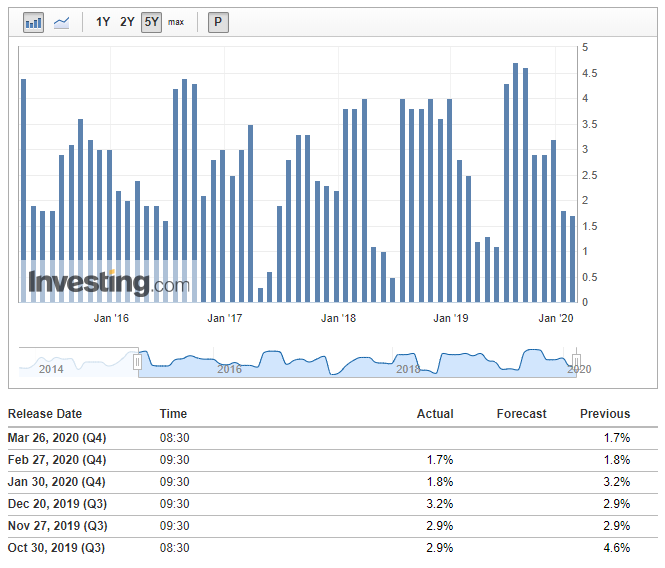Image resolution: width=665 pixels, height=568 pixels.
Task: Click actual 3.2% in Dec 20 row
Action: [x=440, y=504]
